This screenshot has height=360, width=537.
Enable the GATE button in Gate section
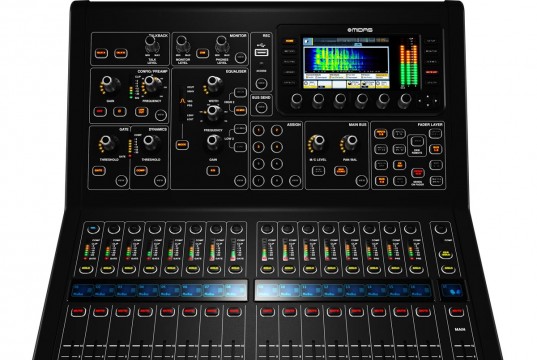(99, 171)
